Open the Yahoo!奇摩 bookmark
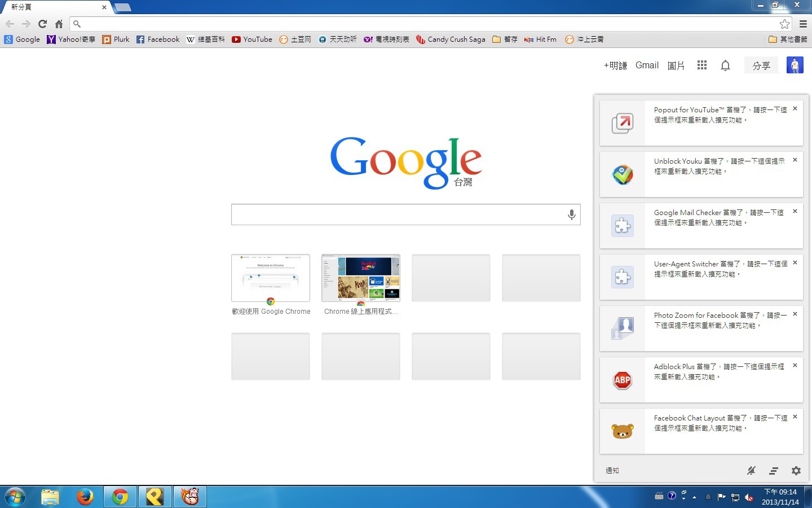This screenshot has height=508, width=812. (71, 40)
